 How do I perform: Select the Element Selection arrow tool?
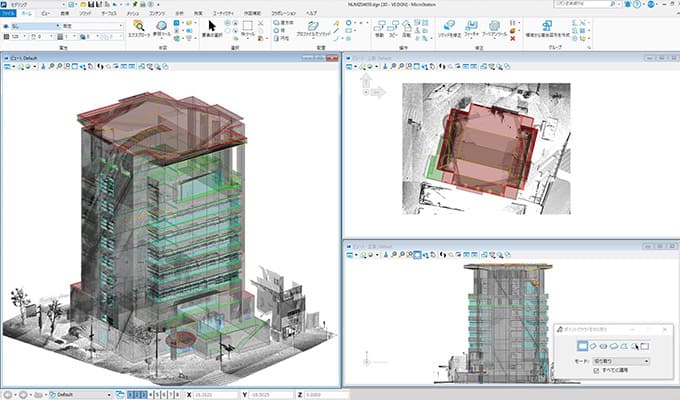(x=213, y=26)
